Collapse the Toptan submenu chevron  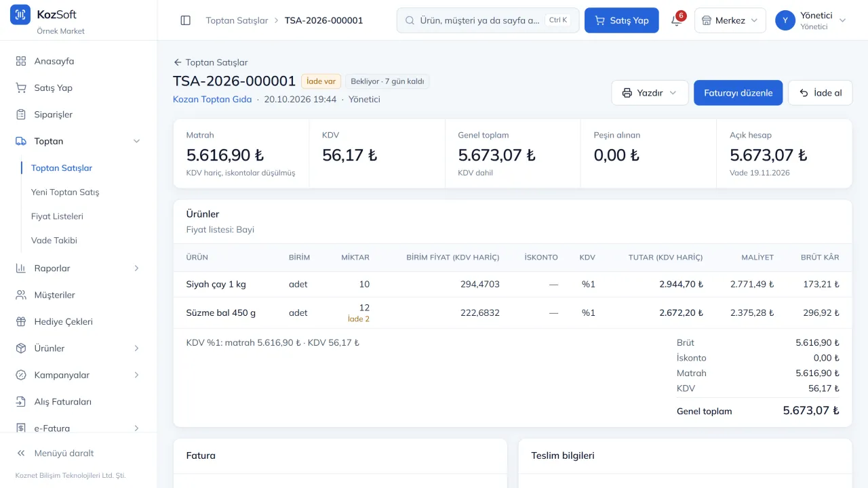click(136, 141)
